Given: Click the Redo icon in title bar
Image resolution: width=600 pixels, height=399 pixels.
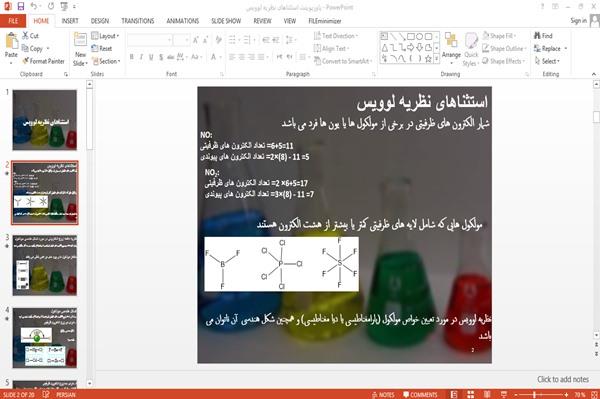Looking at the screenshot, I should click(x=51, y=6).
